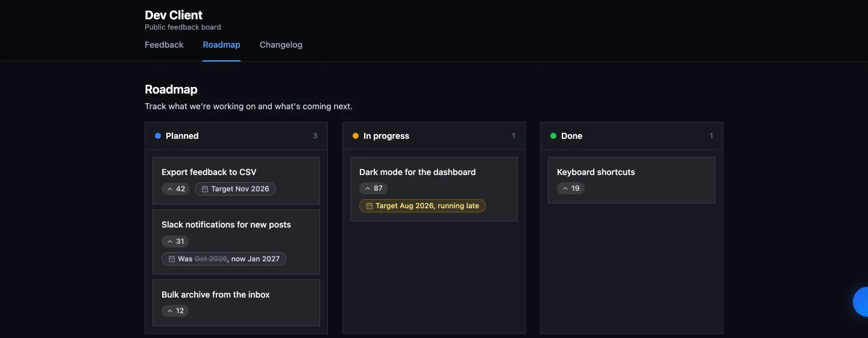Screen dimensions: 868x338
Task: Click the In progress column header
Action: tap(434, 136)
